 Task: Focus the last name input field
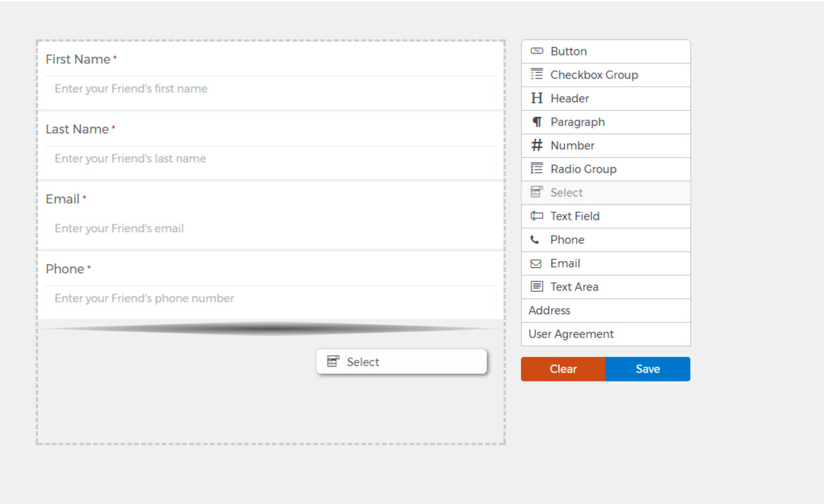[271, 159]
